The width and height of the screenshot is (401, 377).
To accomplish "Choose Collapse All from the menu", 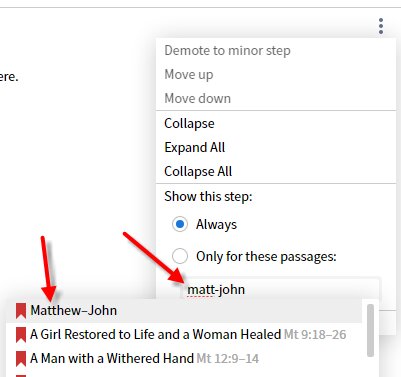I will tap(276, 171).
